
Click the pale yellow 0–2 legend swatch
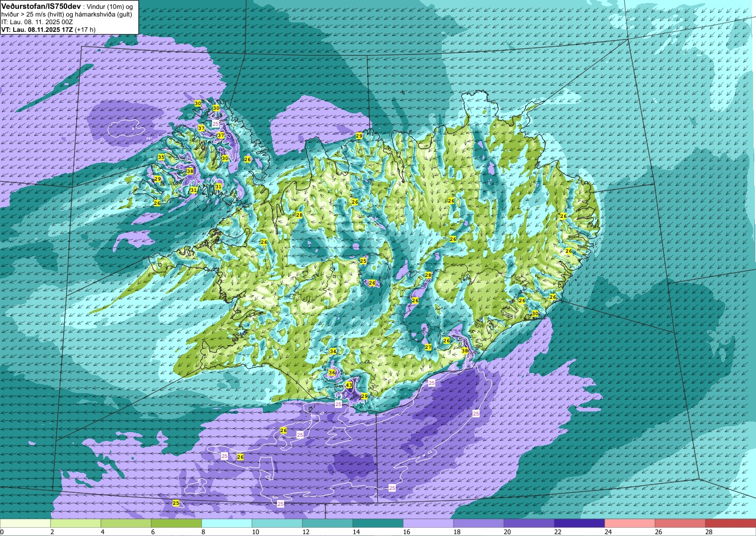point(25,523)
